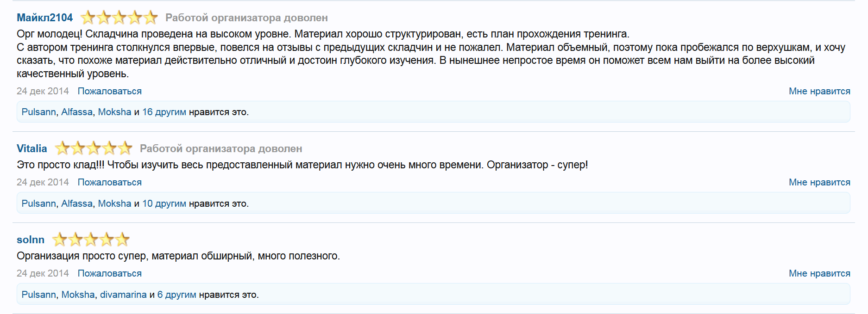Open solnn user profile
Viewport: 868px width, 314px height.
pos(31,240)
